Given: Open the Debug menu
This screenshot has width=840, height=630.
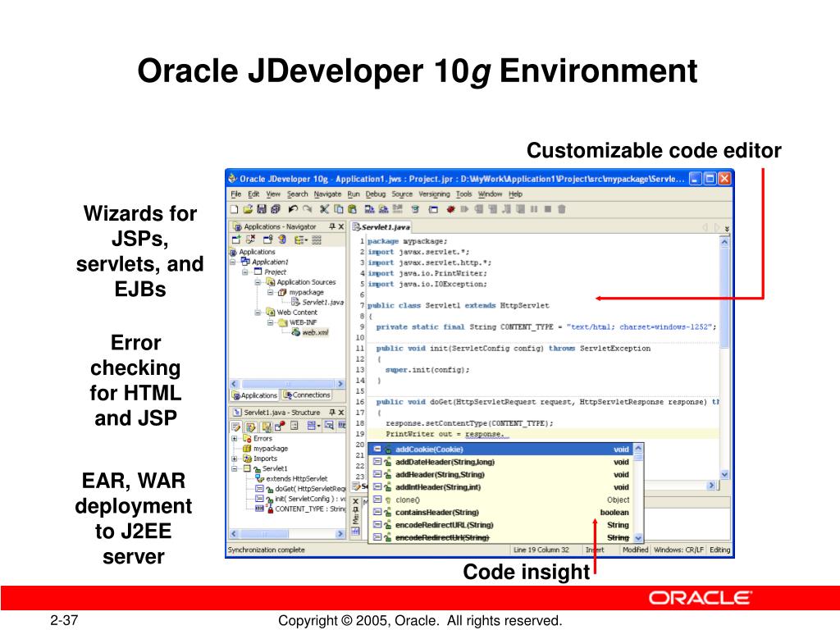Looking at the screenshot, I should coord(376,194).
